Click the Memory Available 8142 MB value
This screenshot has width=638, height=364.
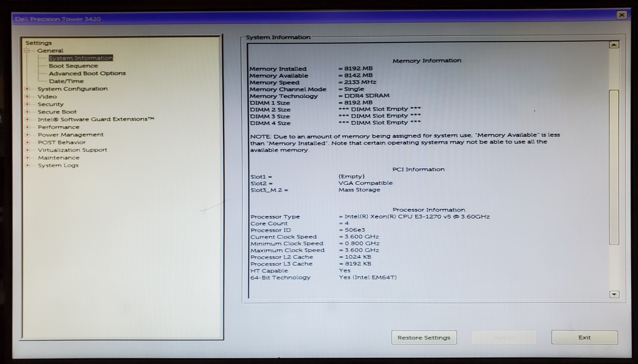point(356,75)
